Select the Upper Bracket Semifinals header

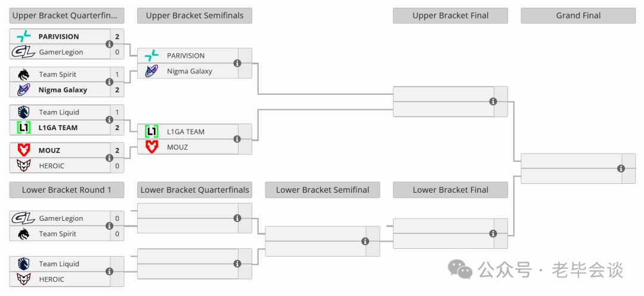194,16
